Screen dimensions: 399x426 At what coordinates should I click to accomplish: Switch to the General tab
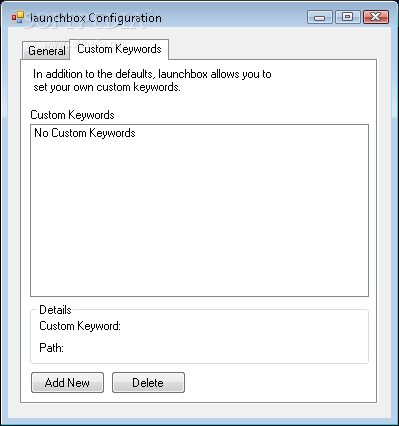pos(46,51)
